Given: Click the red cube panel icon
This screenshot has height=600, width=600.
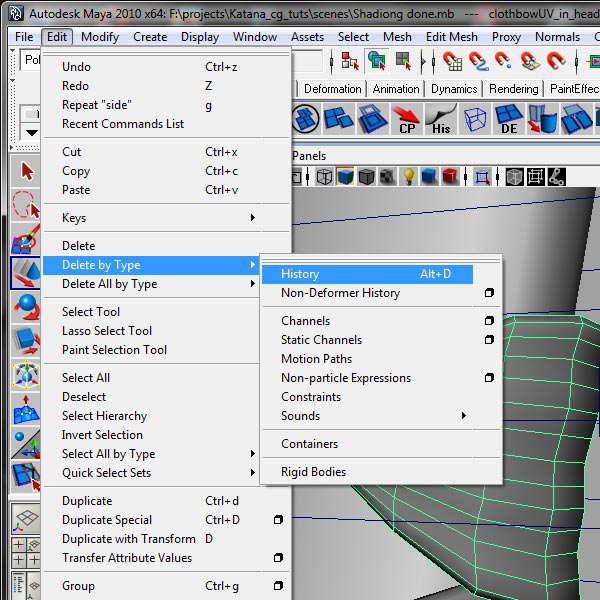Looking at the screenshot, I should click(450, 177).
